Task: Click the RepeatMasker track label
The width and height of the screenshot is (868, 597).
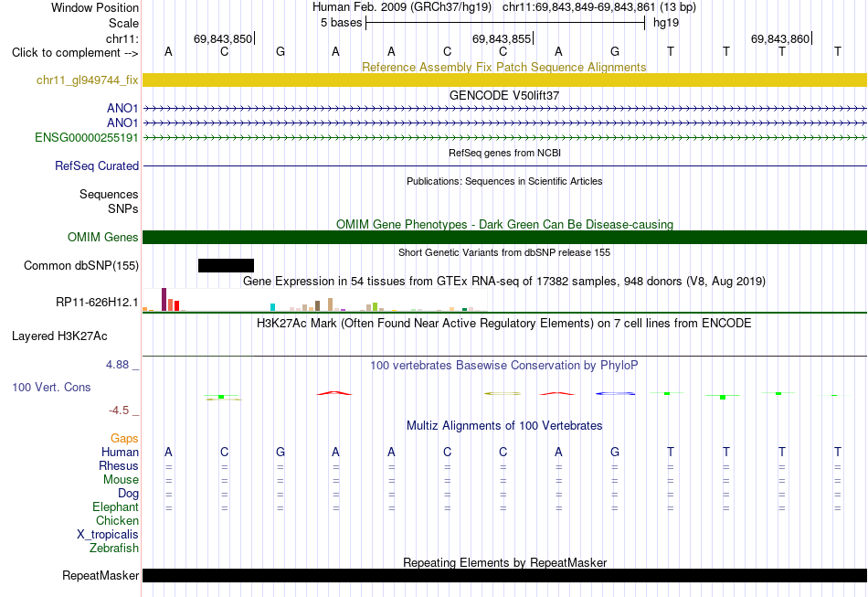Action: (101, 576)
